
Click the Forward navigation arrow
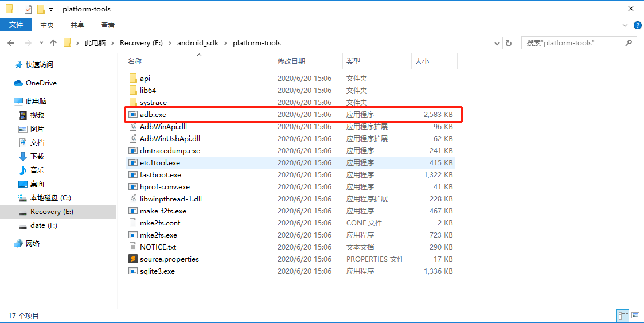click(28, 42)
